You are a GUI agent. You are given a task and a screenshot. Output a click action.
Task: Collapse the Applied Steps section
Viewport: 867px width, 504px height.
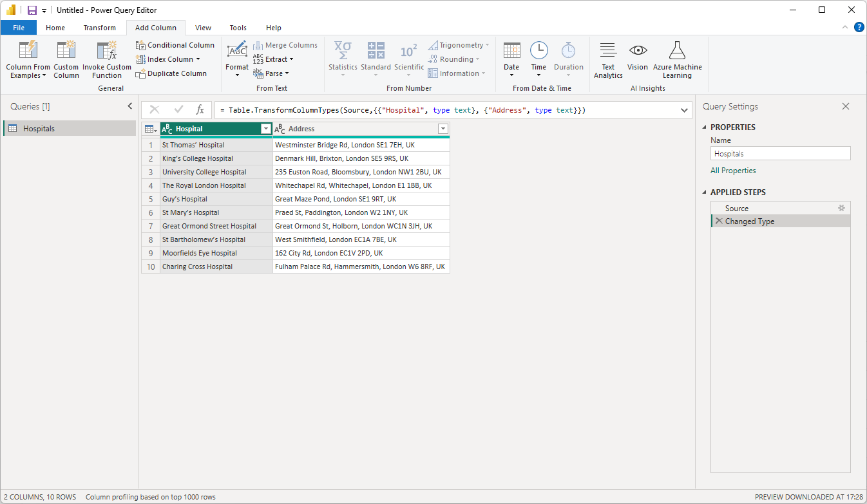pos(704,192)
